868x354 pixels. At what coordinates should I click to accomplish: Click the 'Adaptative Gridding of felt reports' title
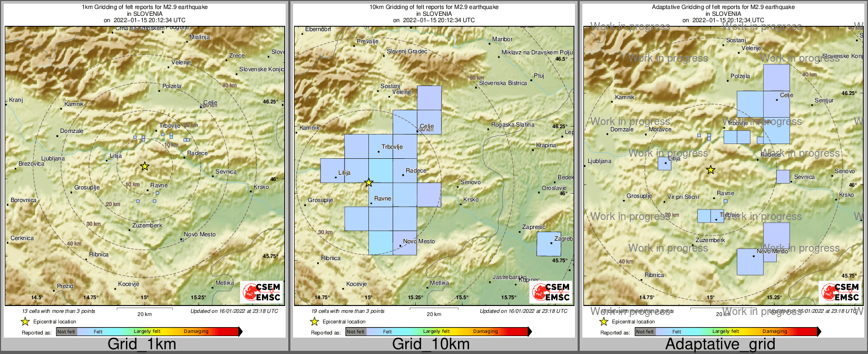click(723, 7)
